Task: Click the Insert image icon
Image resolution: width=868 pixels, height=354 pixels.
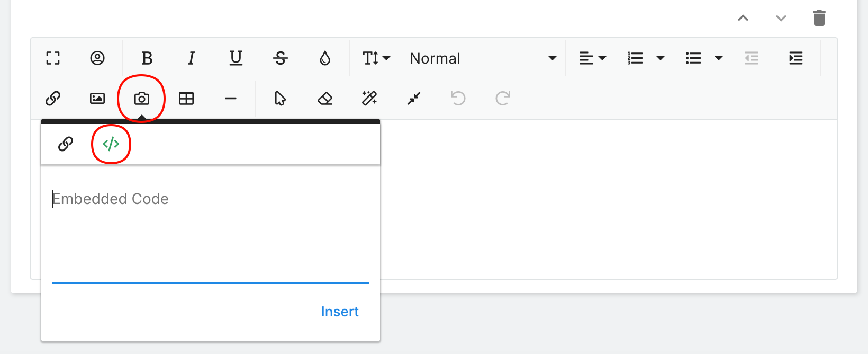Action: click(x=97, y=99)
